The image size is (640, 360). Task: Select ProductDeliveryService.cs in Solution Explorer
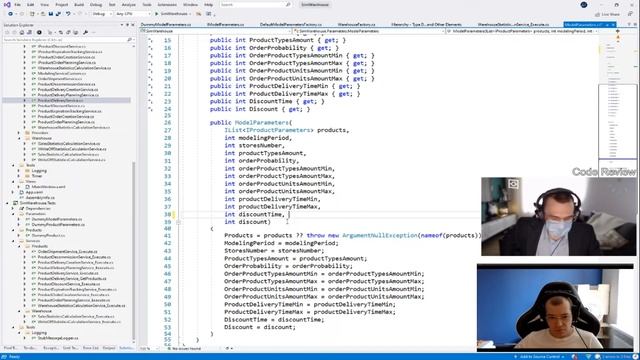click(x=60, y=100)
